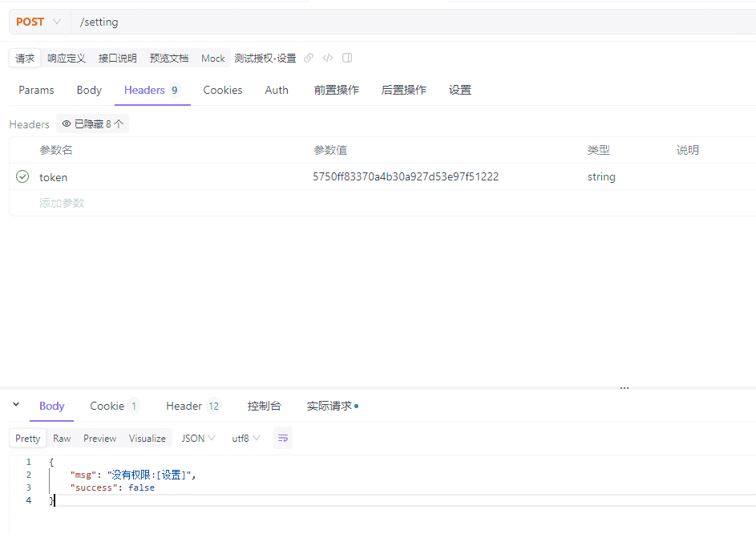Viewport: 756px width, 534px height.
Task: Select the 接口说明 tab
Action: (118, 59)
